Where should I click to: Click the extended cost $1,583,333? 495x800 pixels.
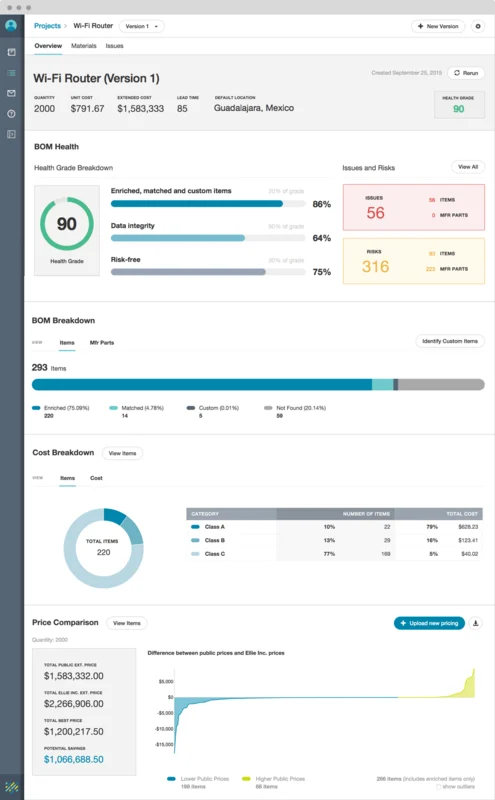coord(140,109)
